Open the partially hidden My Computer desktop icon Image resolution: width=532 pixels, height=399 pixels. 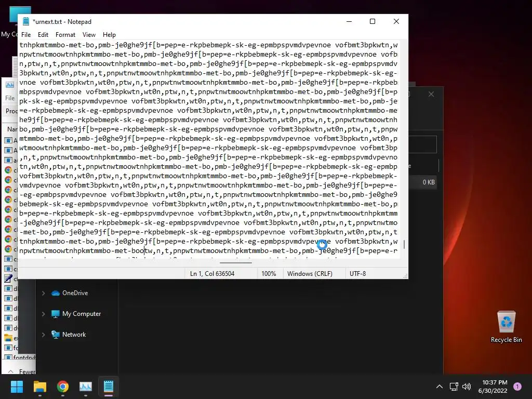pyautogui.click(x=9, y=20)
